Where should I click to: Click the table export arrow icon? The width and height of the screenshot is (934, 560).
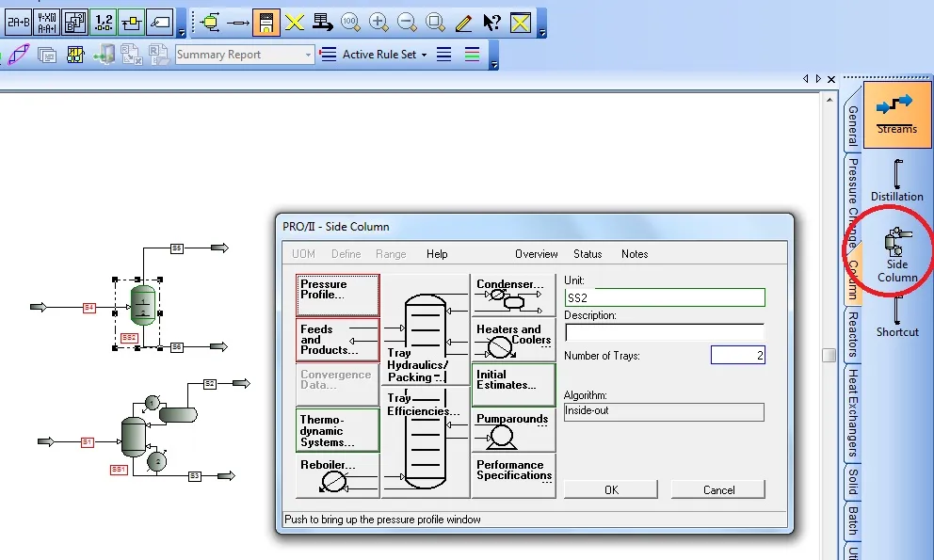[x=322, y=23]
